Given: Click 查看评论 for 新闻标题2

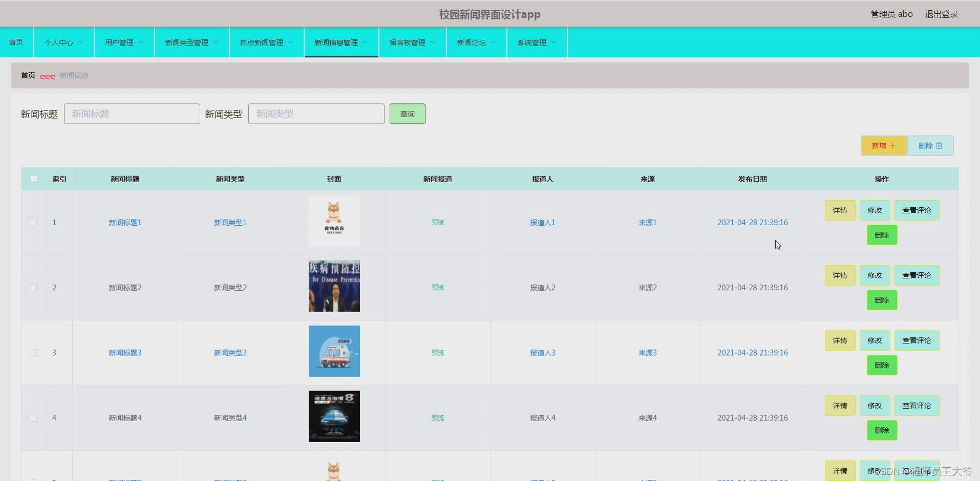Looking at the screenshot, I should pyautogui.click(x=917, y=275).
